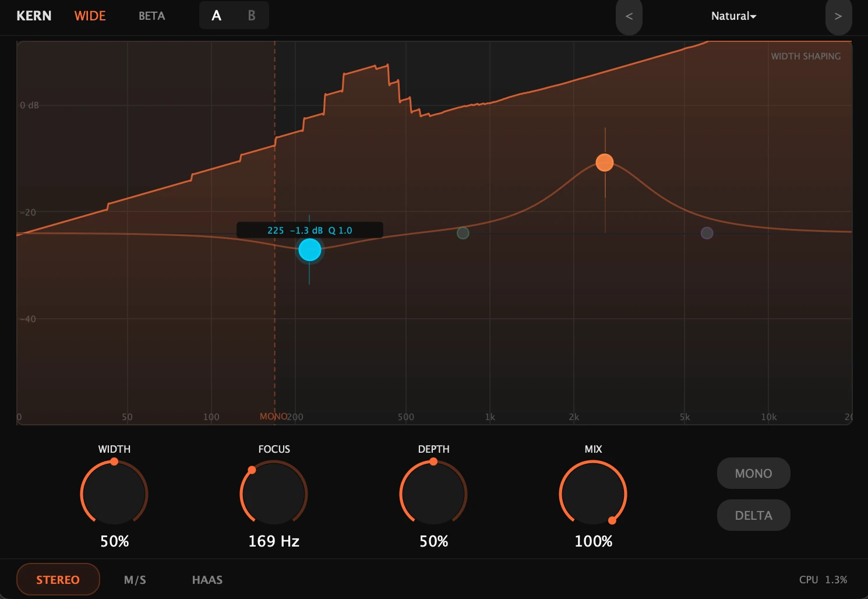The width and height of the screenshot is (868, 599).
Task: Click the band value readout showing 225 -1.3 dB
Action: click(x=309, y=230)
